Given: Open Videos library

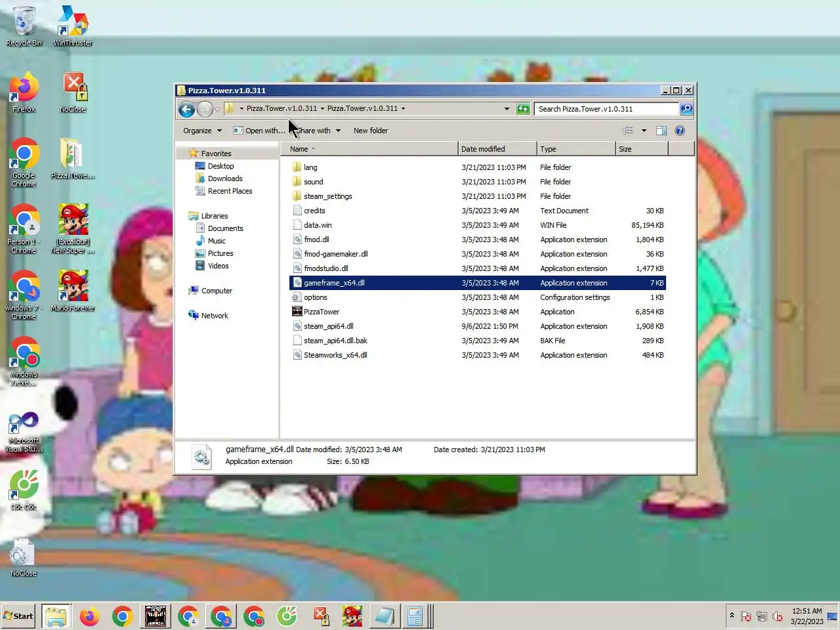Looking at the screenshot, I should click(x=218, y=266).
